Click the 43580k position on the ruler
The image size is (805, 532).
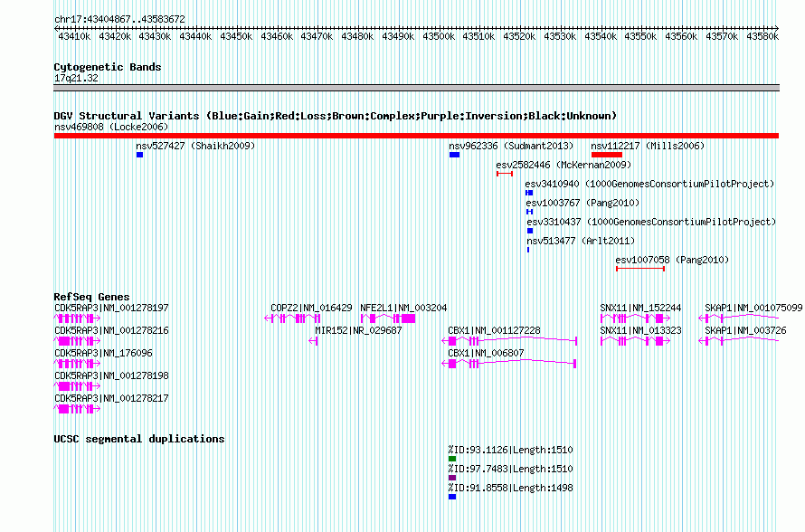pyautogui.click(x=762, y=36)
